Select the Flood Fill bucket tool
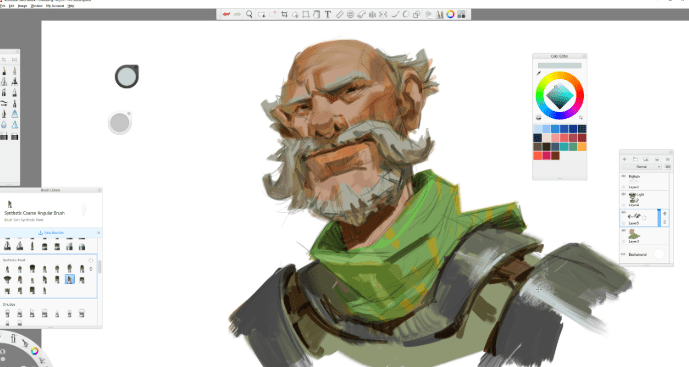This screenshot has width=689, height=367. pos(317,15)
